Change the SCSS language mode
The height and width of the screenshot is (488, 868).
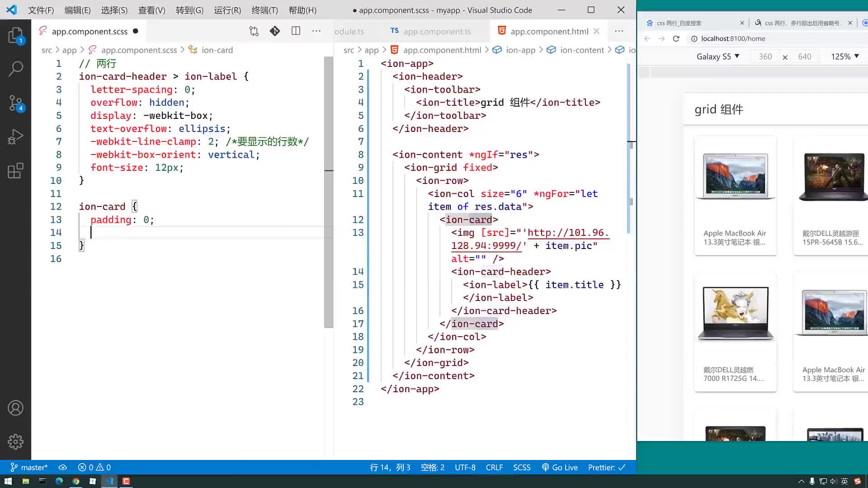(x=522, y=467)
